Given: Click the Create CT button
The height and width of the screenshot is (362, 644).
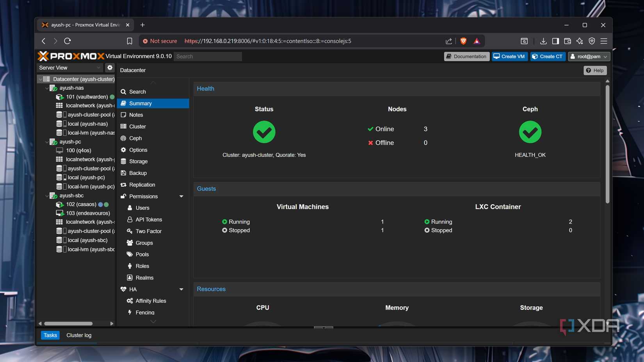Looking at the screenshot, I should point(548,57).
